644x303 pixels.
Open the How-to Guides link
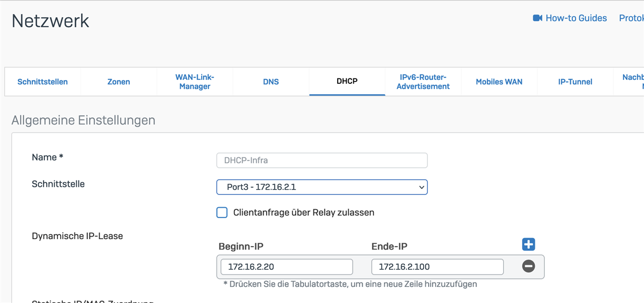click(x=576, y=18)
